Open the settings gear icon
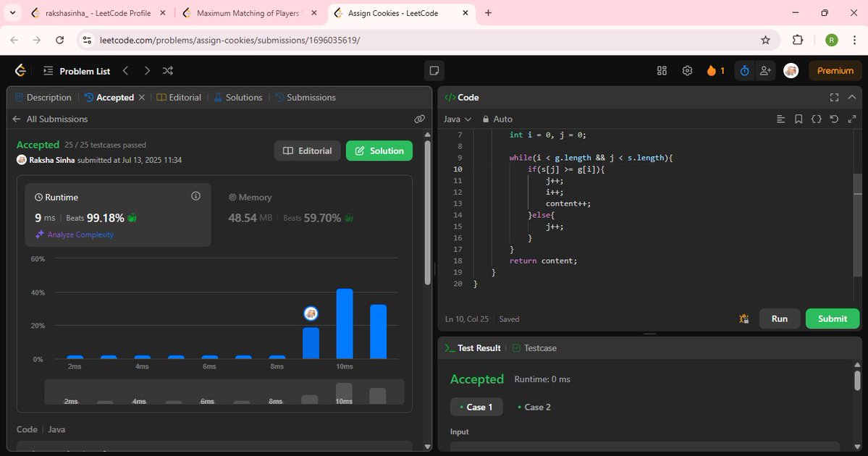Viewport: 868px width, 456px height. click(688, 70)
